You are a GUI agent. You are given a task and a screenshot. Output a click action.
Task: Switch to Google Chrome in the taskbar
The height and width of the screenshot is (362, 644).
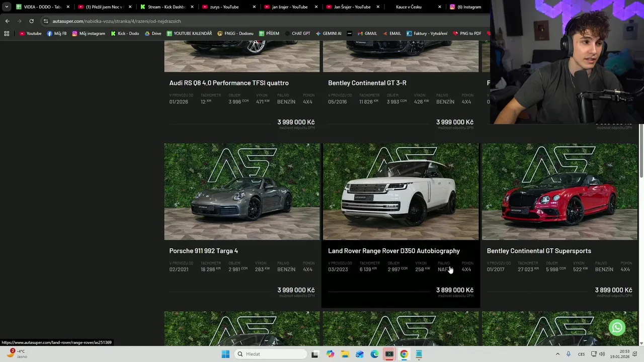404,354
